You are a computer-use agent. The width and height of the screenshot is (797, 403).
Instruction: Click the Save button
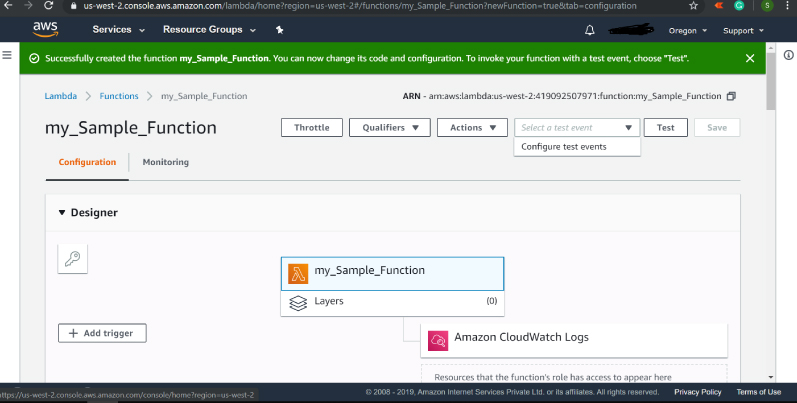point(717,128)
